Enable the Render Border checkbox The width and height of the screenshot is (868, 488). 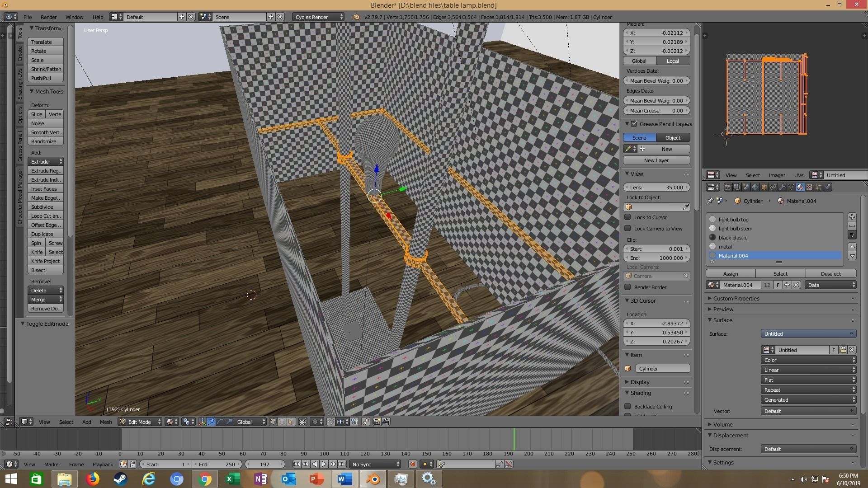click(x=628, y=287)
